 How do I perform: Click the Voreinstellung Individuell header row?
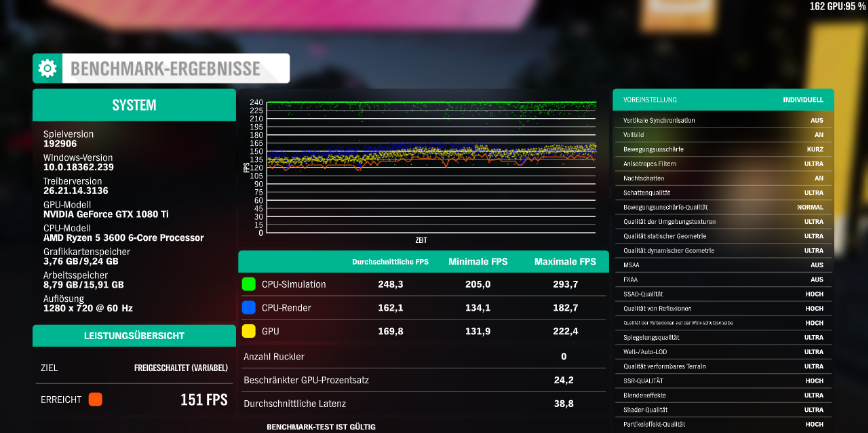coord(723,100)
